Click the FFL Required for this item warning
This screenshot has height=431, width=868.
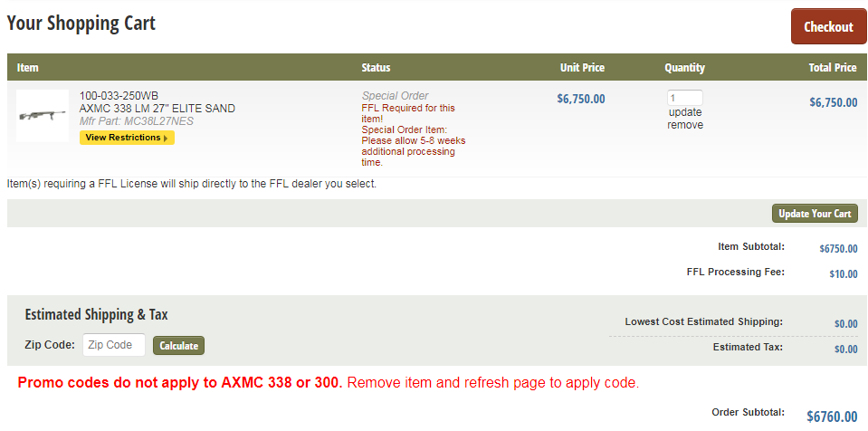pyautogui.click(x=408, y=113)
